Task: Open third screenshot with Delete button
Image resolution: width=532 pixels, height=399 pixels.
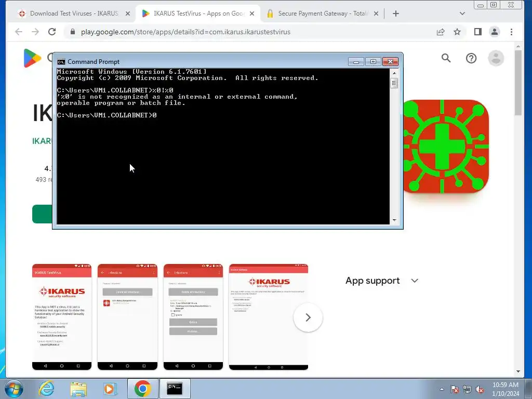Action: 193,317
